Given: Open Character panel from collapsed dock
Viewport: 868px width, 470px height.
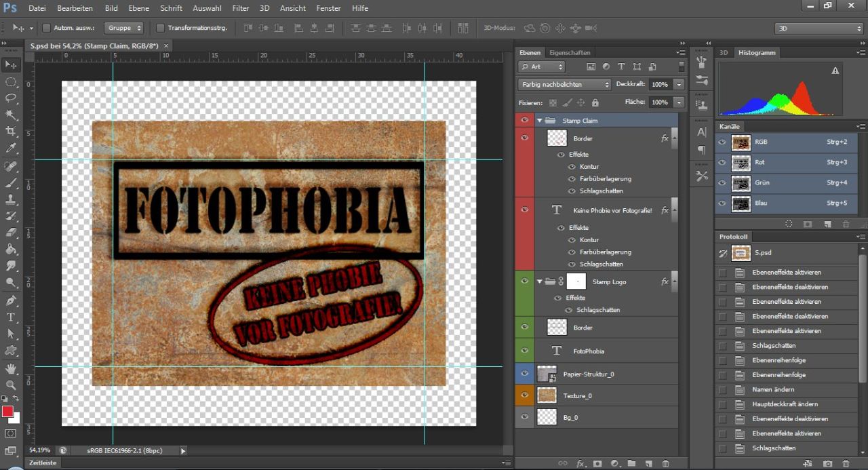Looking at the screenshot, I should [701, 132].
